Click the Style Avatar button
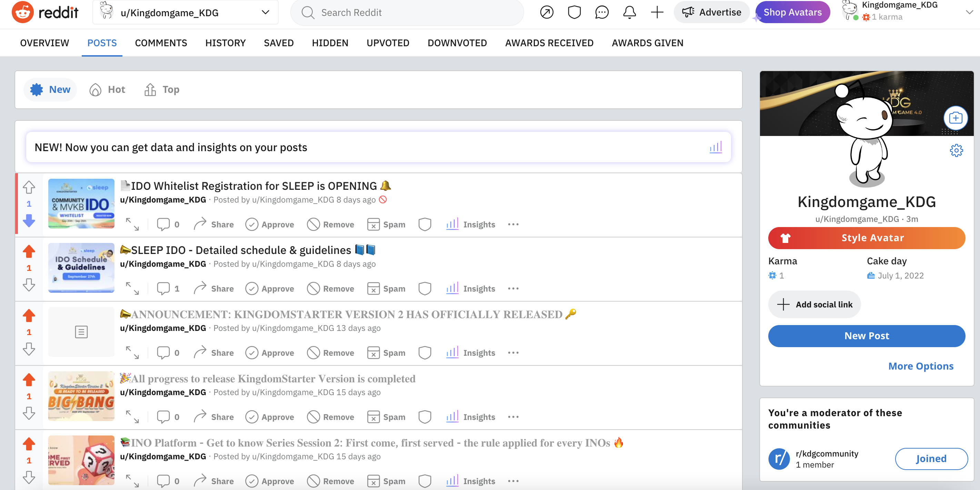Viewport: 980px width, 490px height. tap(866, 237)
